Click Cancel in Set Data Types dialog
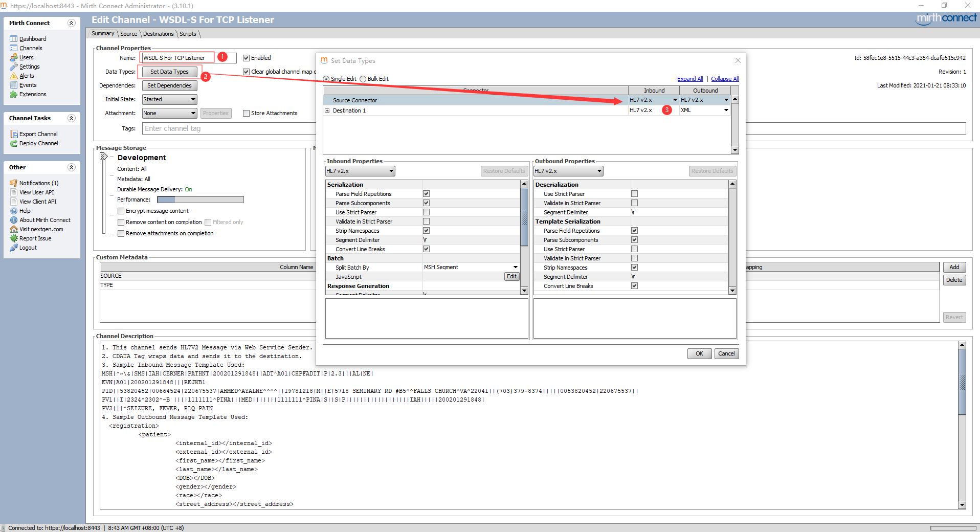The height and width of the screenshot is (532, 980). (726, 353)
